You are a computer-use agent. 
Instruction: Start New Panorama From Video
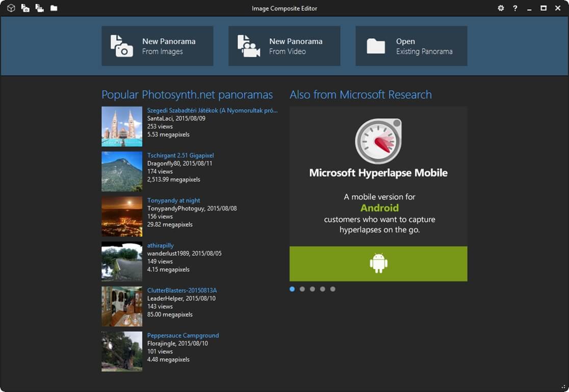click(x=284, y=46)
